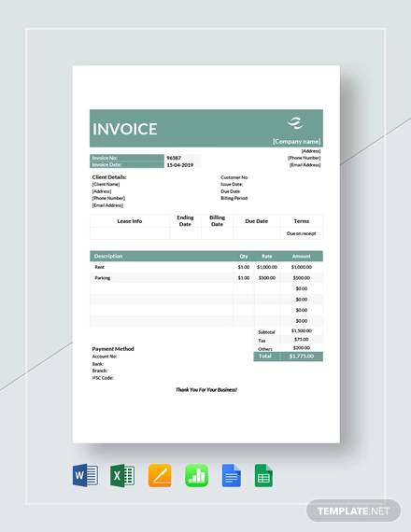The height and width of the screenshot is (532, 411).
Task: Click the Microsoft Excel format icon
Action: (x=122, y=475)
